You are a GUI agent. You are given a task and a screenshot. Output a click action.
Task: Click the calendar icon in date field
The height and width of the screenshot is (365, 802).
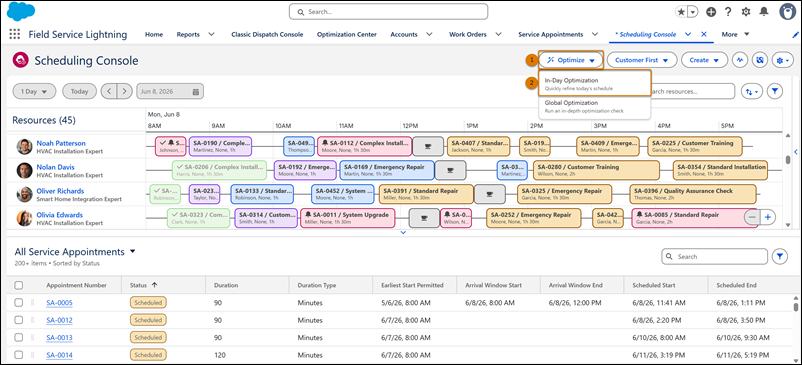195,92
